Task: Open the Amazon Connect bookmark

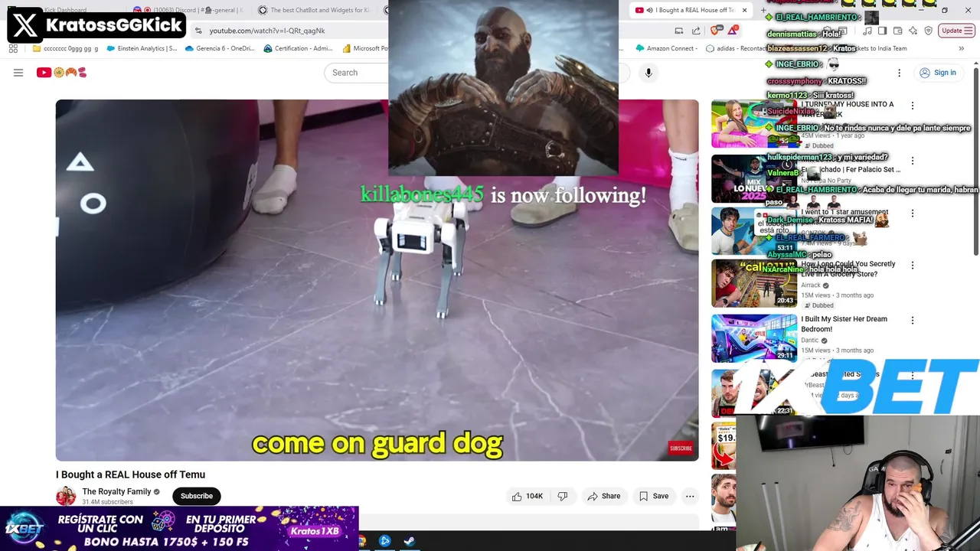Action: (666, 48)
